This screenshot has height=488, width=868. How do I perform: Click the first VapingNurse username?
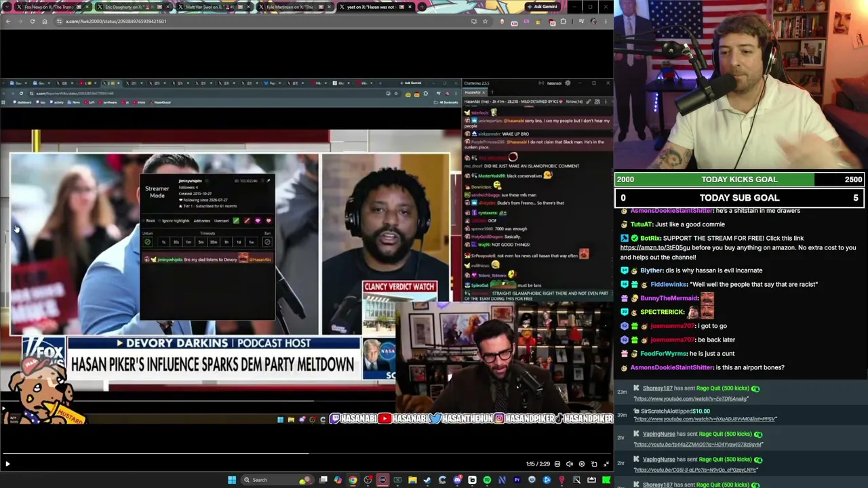(x=658, y=434)
